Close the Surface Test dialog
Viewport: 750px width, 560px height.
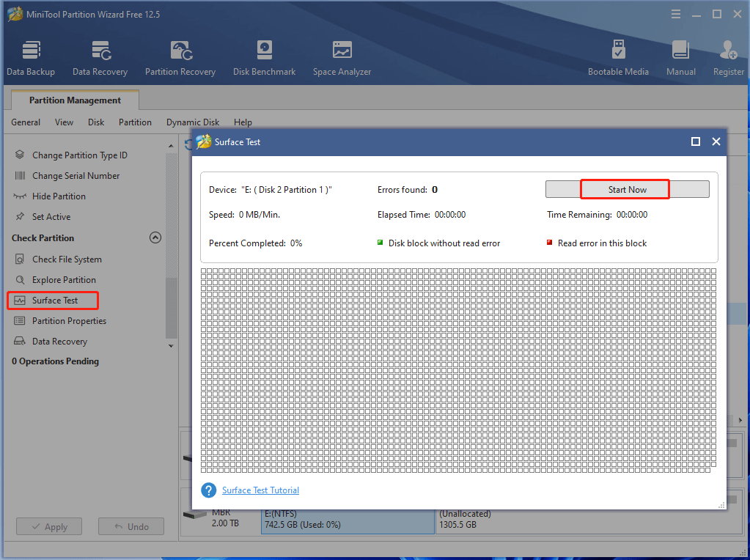[x=716, y=141]
